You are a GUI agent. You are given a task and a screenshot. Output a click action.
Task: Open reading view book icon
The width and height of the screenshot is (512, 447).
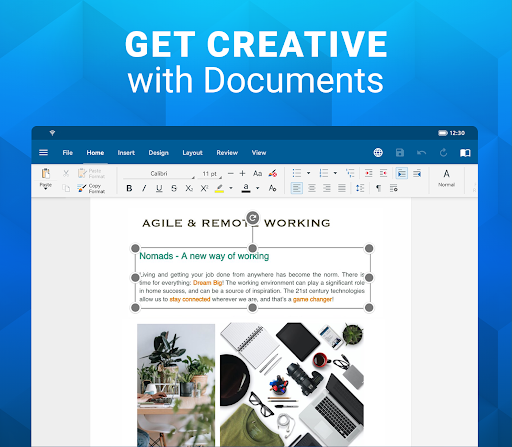click(x=465, y=153)
